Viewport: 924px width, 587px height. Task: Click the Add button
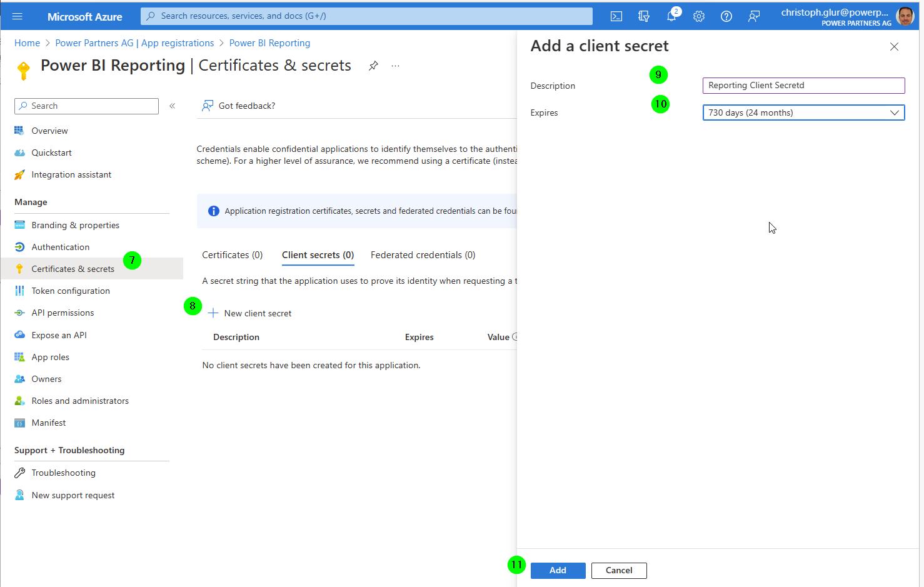[558, 570]
